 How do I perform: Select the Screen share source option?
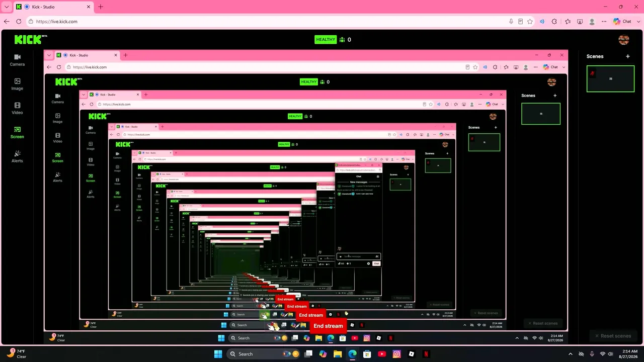17,132
